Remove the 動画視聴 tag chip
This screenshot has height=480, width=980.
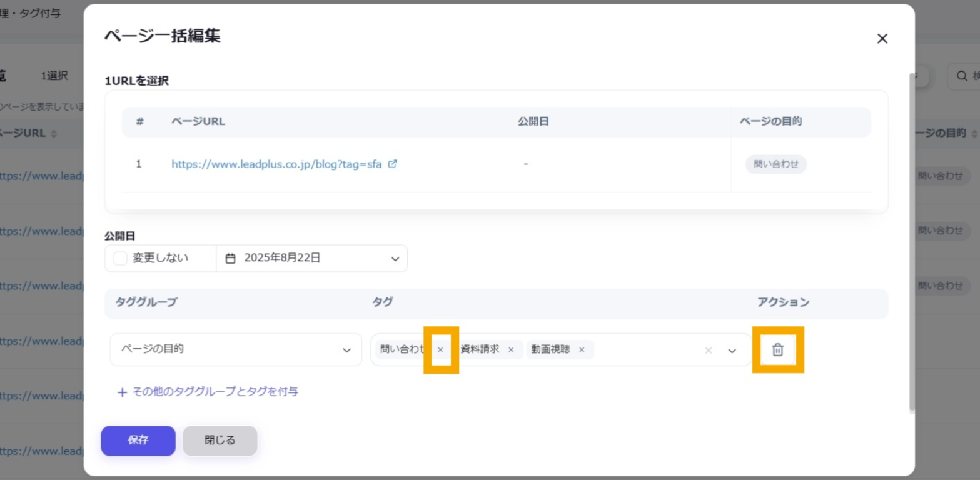coord(582,350)
